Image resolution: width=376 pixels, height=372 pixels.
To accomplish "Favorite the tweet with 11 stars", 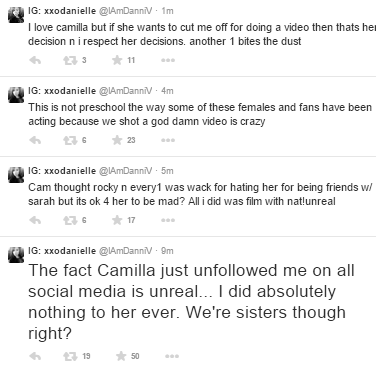I will (x=117, y=60).
